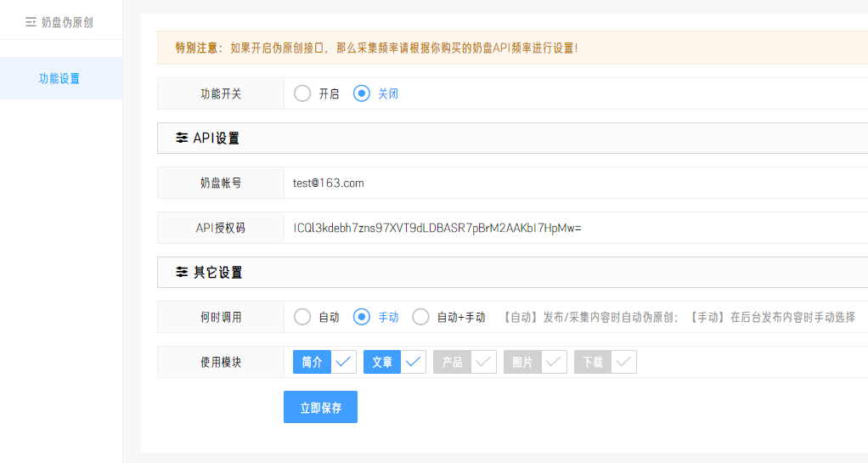Click the 特别注意 warning notice text

(x=376, y=48)
